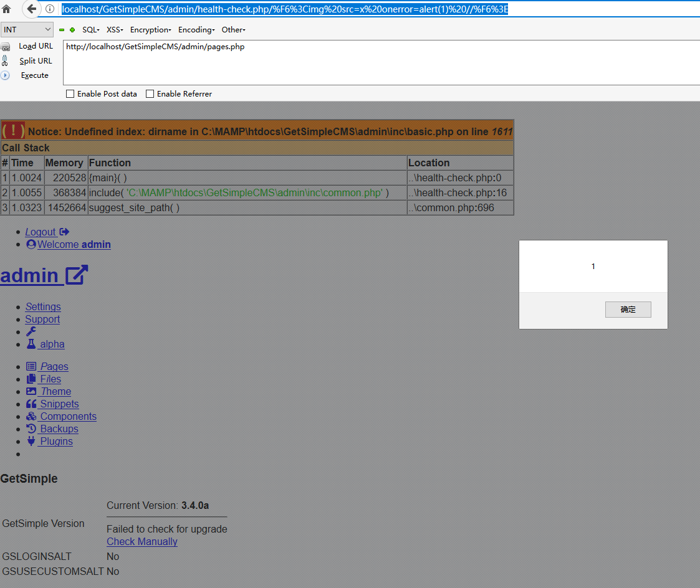Open the XSS menu

(114, 29)
